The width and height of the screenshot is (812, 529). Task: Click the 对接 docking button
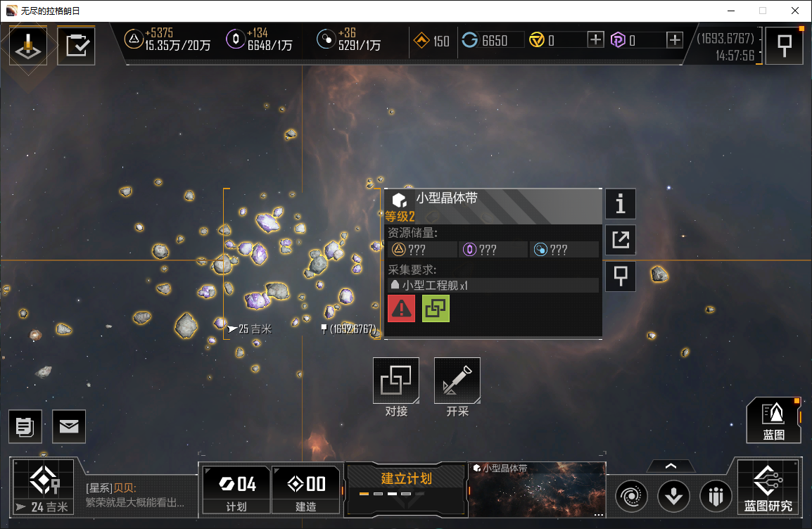pyautogui.click(x=396, y=388)
